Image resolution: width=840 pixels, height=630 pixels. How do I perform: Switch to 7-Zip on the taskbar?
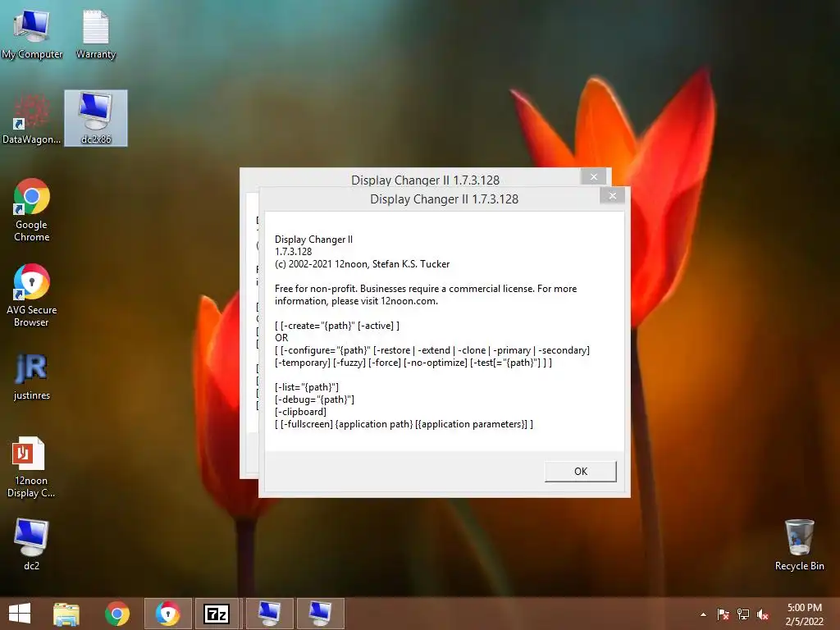217,614
